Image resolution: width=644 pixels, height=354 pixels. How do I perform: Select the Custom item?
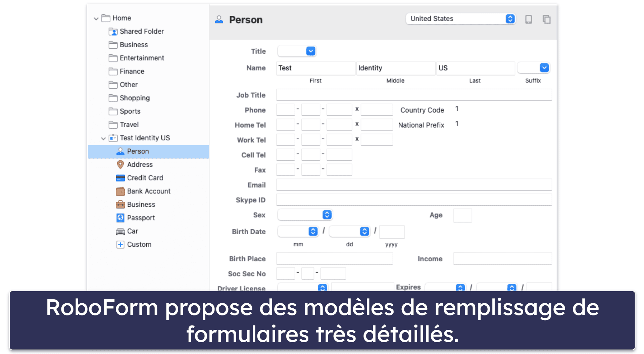pyautogui.click(x=139, y=245)
